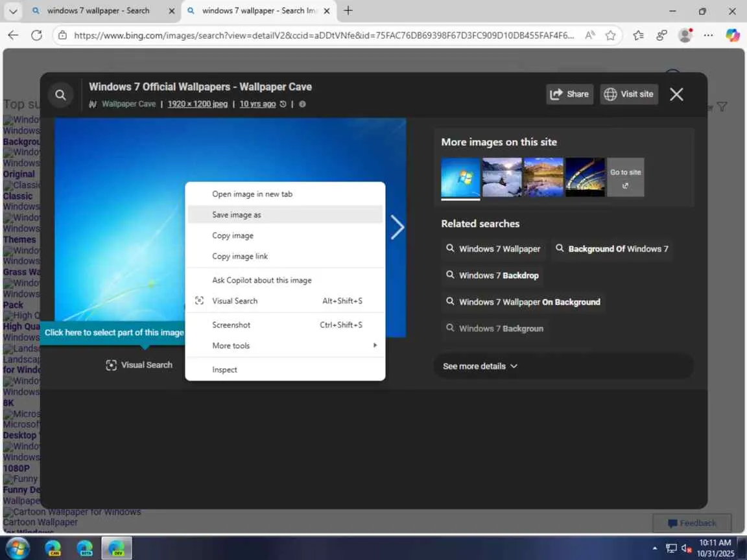Open Edge Canary from the taskbar
Screen dimensions: 747x560
pyautogui.click(x=53, y=548)
